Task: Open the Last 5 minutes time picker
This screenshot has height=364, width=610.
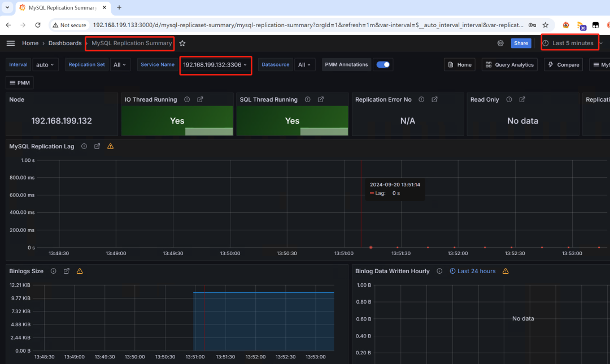Action: (569, 43)
